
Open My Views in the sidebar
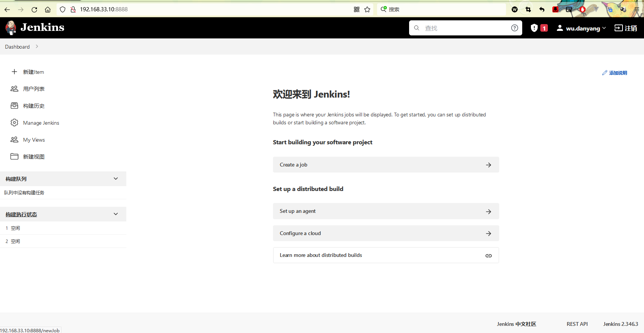click(34, 140)
